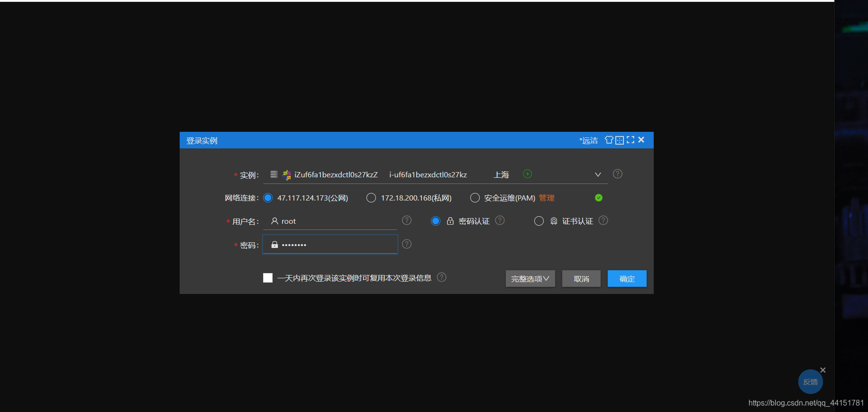Click the certificate badge icon beside 证书认证
This screenshot has width=868, height=412.
554,221
